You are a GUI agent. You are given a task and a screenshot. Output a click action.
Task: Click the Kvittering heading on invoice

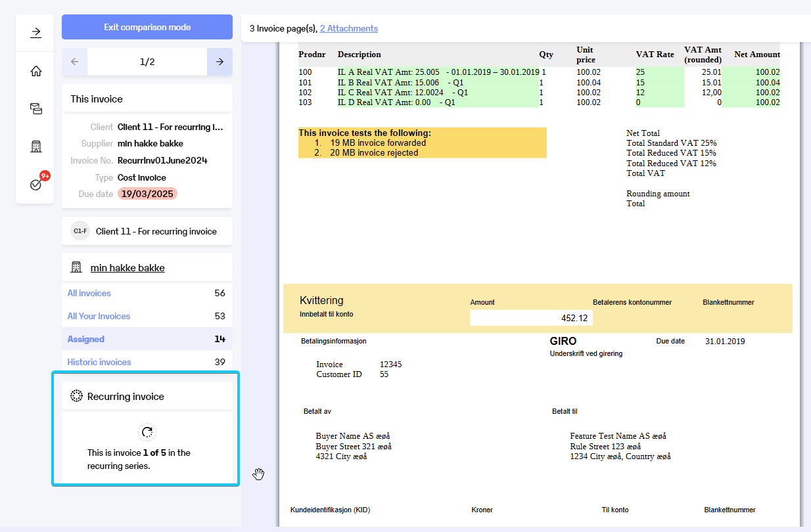pyautogui.click(x=321, y=300)
